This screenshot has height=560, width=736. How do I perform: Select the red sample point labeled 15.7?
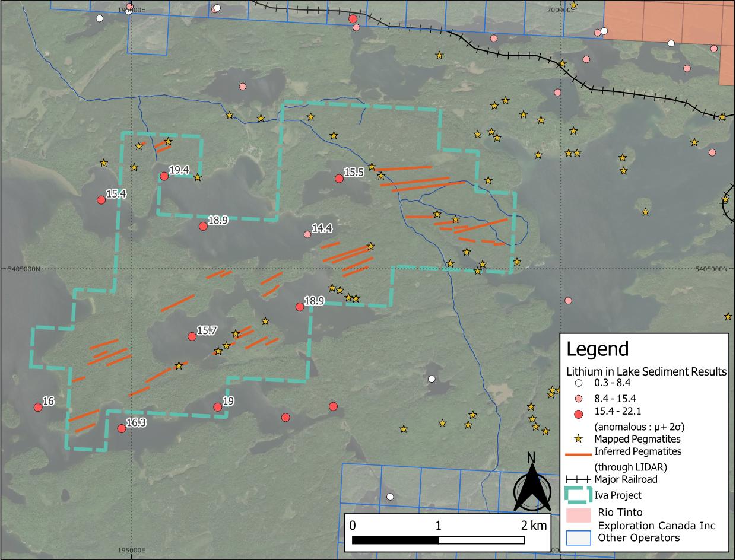(x=192, y=336)
